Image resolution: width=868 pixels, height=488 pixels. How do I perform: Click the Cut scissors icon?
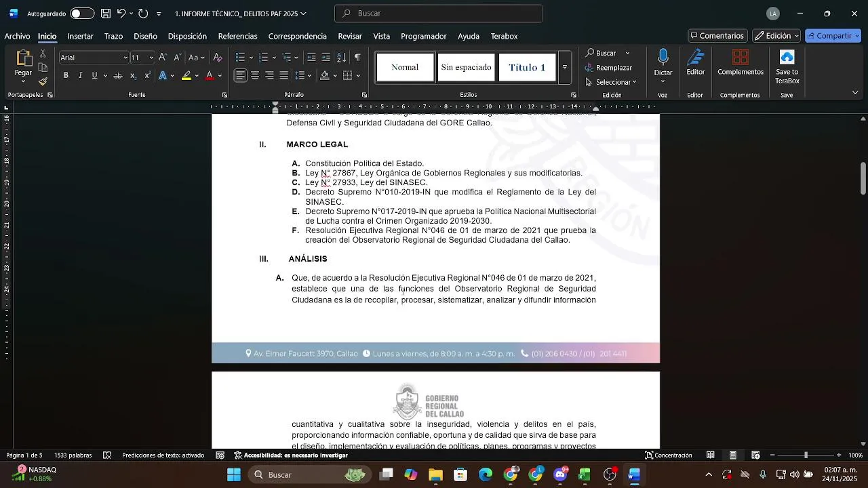tap(43, 53)
